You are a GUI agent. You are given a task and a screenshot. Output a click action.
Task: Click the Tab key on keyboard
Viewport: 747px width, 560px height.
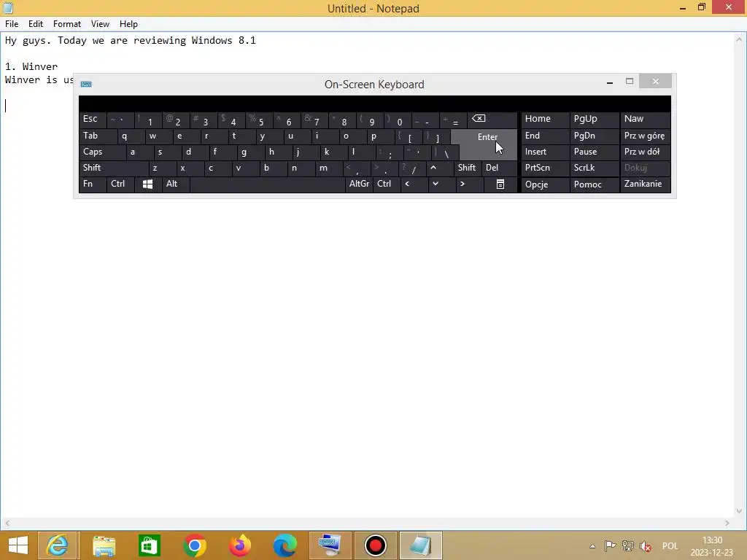(98, 136)
